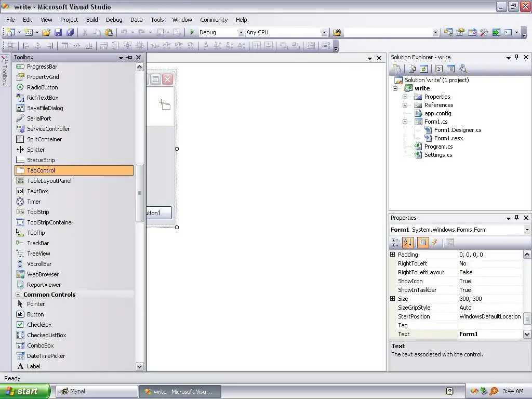Select the Button control under Common Controls
This screenshot has width=532, height=399.
[74, 314]
